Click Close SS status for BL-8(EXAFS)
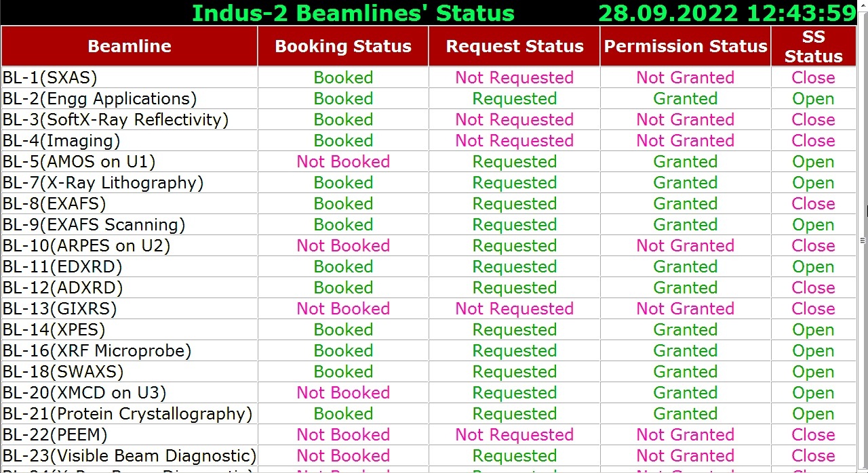Viewport: 868px width, 473px height. (x=814, y=203)
